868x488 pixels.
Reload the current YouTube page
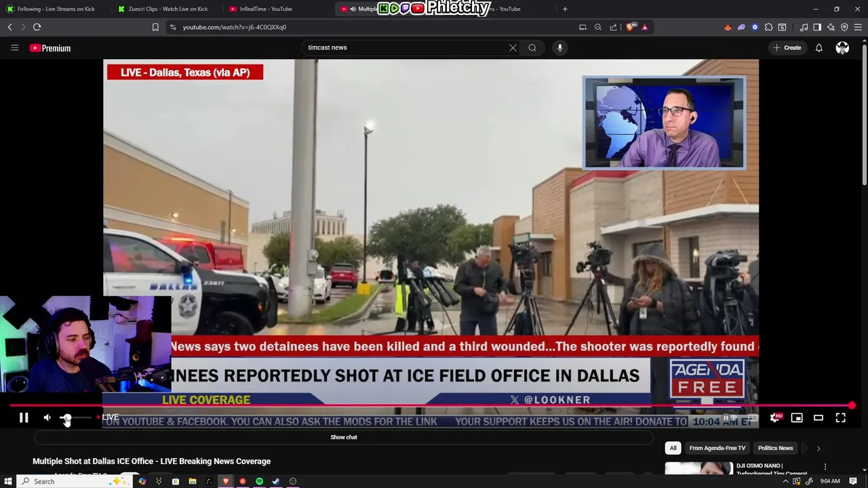37,27
